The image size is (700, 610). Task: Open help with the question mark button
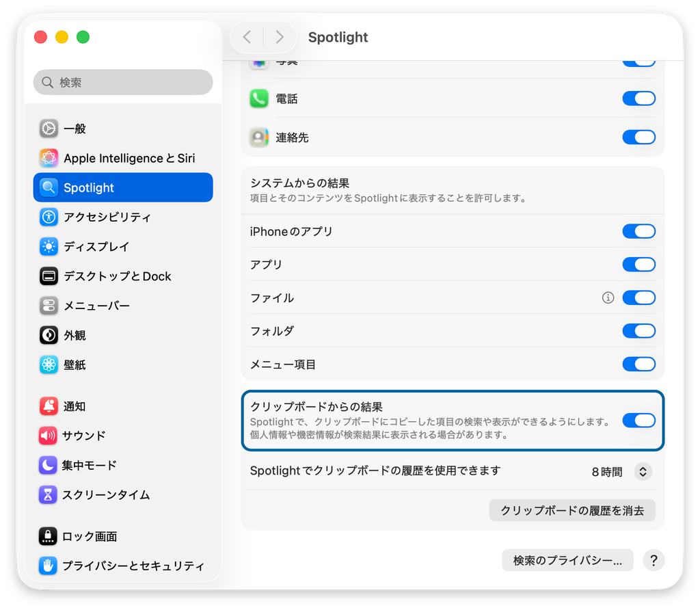coord(654,560)
